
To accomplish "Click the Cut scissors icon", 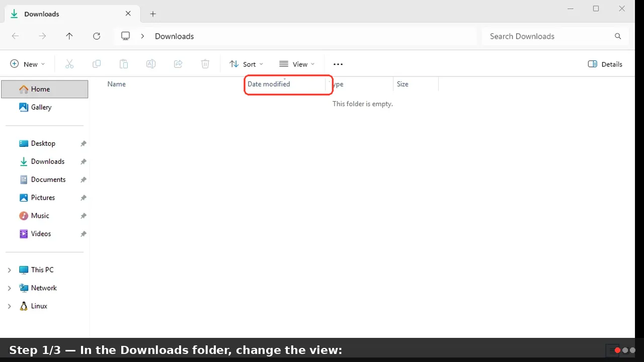I will click(x=69, y=64).
